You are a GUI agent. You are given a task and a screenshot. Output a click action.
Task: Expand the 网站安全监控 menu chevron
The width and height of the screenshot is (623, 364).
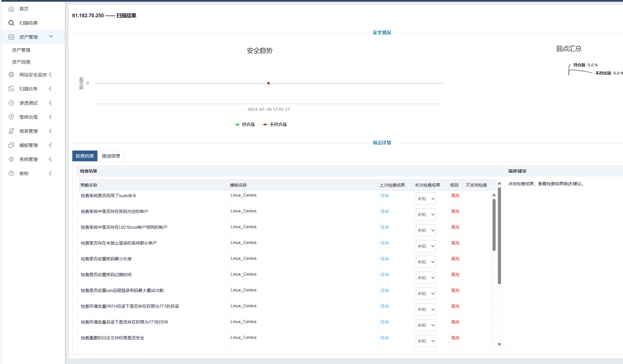(x=50, y=75)
